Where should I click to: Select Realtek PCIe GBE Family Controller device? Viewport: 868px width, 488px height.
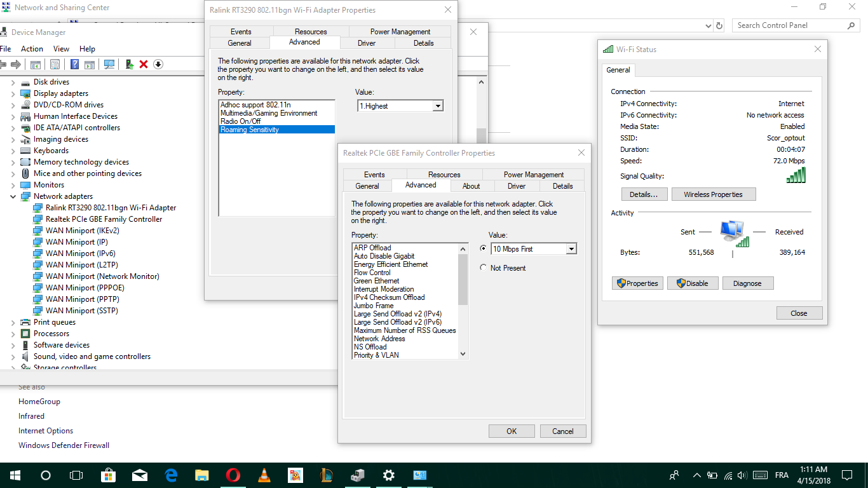pyautogui.click(x=104, y=219)
